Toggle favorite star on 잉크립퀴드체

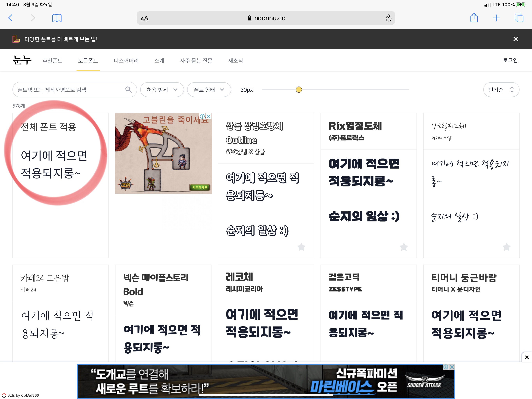pyautogui.click(x=506, y=247)
